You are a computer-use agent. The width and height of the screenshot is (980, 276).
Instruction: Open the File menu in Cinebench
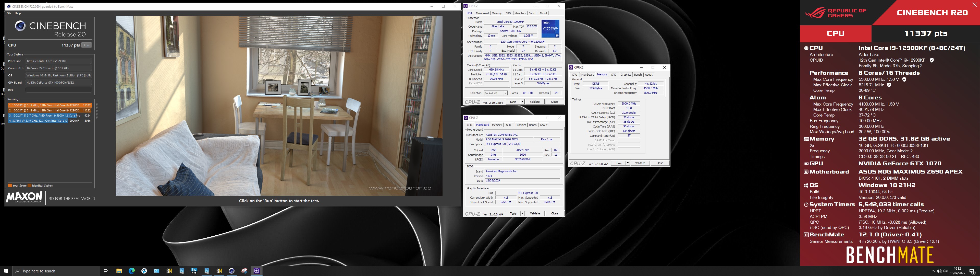[x=9, y=13]
